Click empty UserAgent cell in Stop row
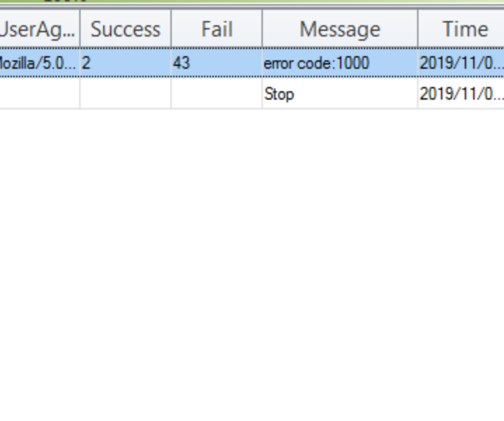Viewport: 504px width, 421px height. click(39, 94)
